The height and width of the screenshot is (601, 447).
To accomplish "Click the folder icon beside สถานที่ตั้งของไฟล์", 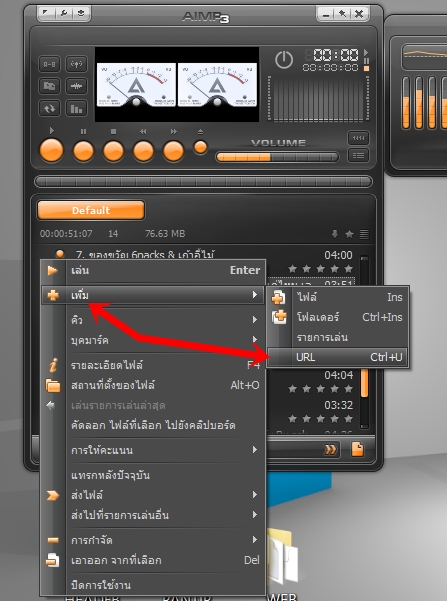I will pyautogui.click(x=53, y=386).
